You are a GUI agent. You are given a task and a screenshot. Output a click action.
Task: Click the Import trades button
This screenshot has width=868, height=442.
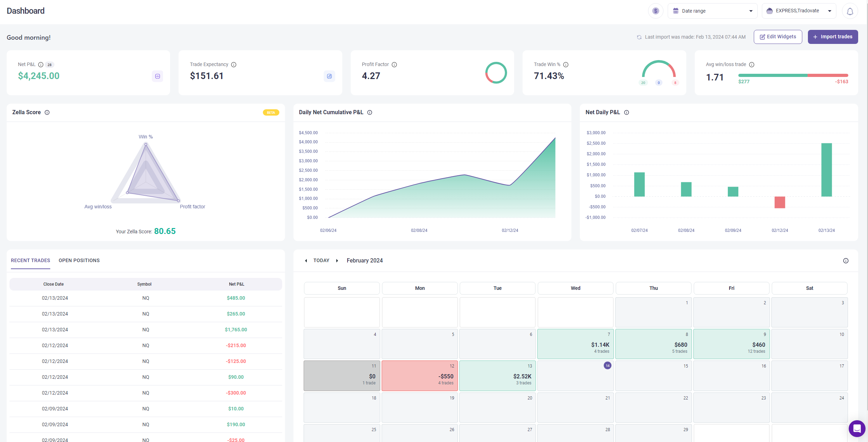[833, 37]
